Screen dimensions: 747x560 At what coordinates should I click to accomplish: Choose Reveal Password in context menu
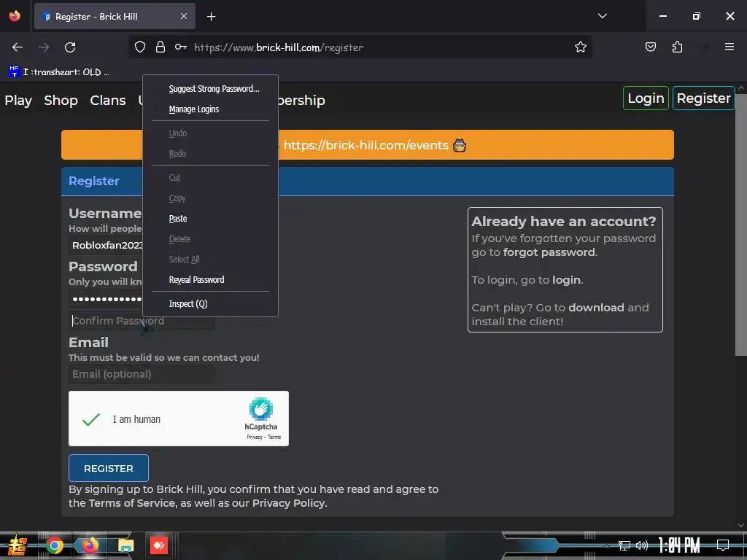[196, 279]
